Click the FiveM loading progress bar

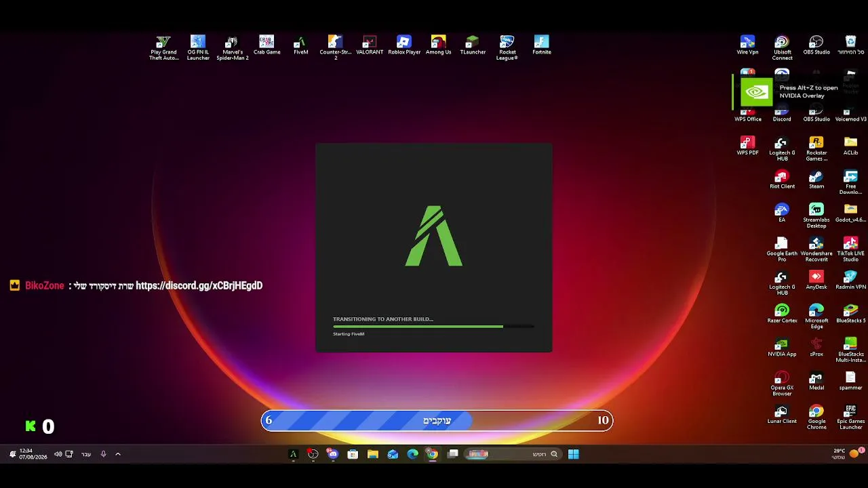click(x=433, y=327)
